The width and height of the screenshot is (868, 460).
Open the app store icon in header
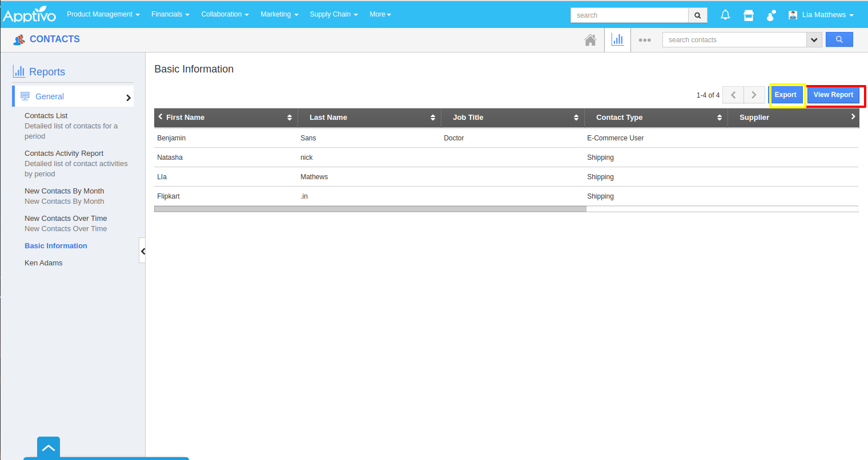tap(749, 15)
